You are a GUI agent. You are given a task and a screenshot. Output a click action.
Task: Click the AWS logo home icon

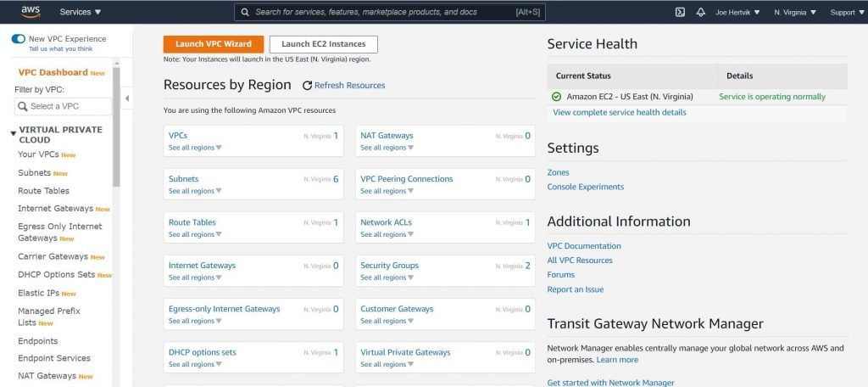pyautogui.click(x=31, y=12)
